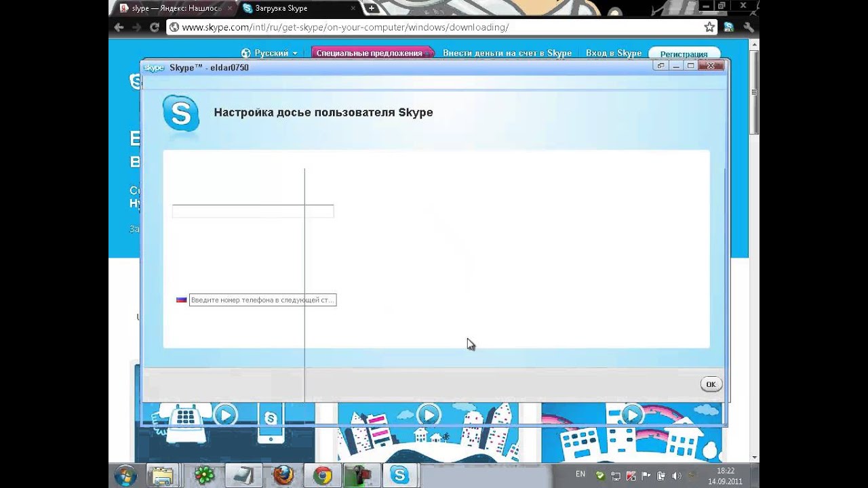Reload the Skype download page
868x488 pixels.
click(154, 27)
